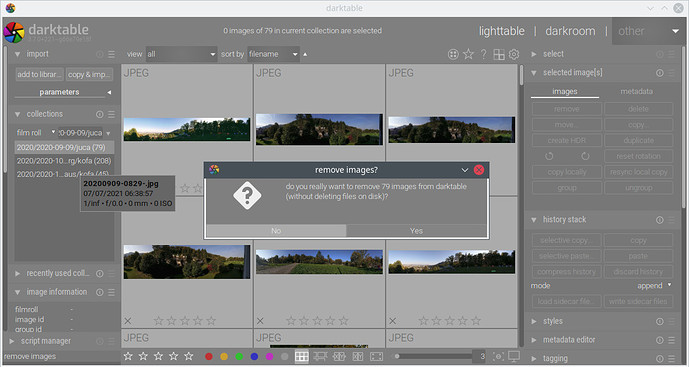Toggle the purple color label

269,356
